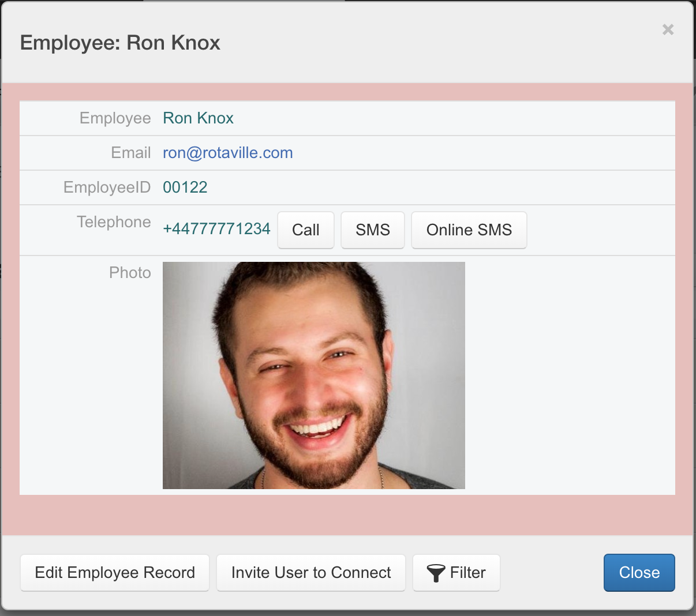The width and height of the screenshot is (696, 616).
Task: Dismiss the dialog with the X icon
Action: 668,29
